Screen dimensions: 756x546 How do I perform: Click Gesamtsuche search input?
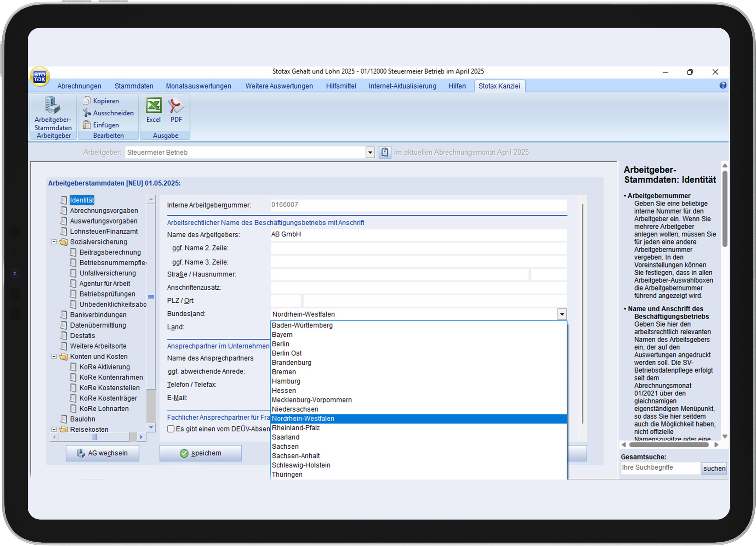(x=660, y=468)
